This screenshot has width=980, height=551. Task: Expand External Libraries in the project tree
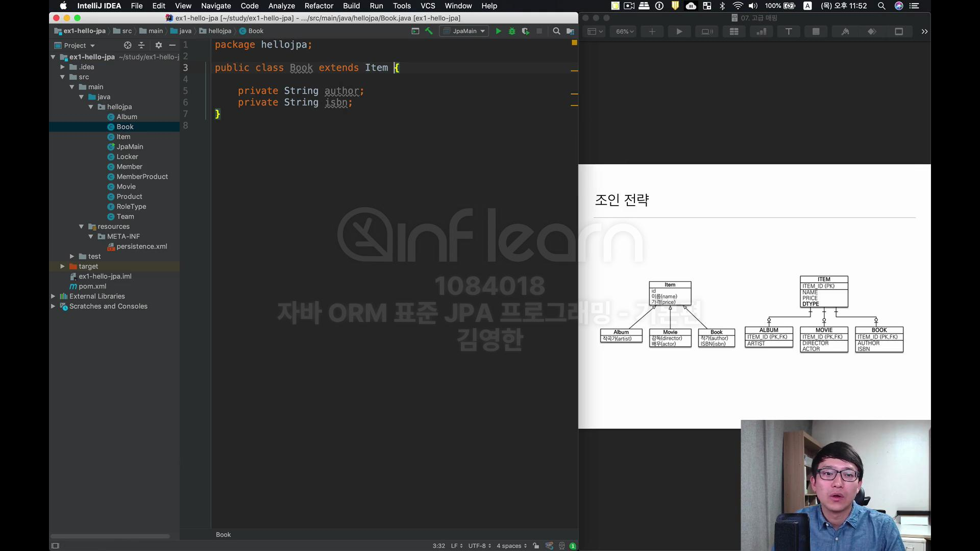pyautogui.click(x=53, y=296)
